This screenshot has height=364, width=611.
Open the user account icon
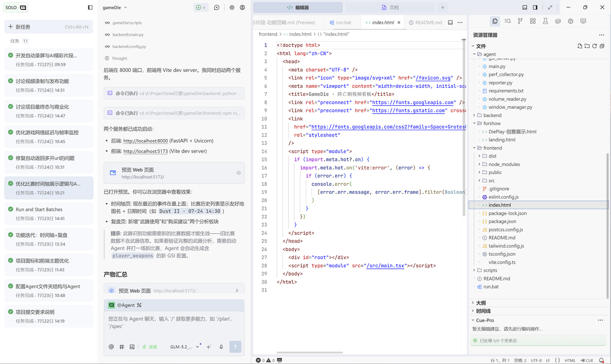pyautogui.click(x=242, y=7)
